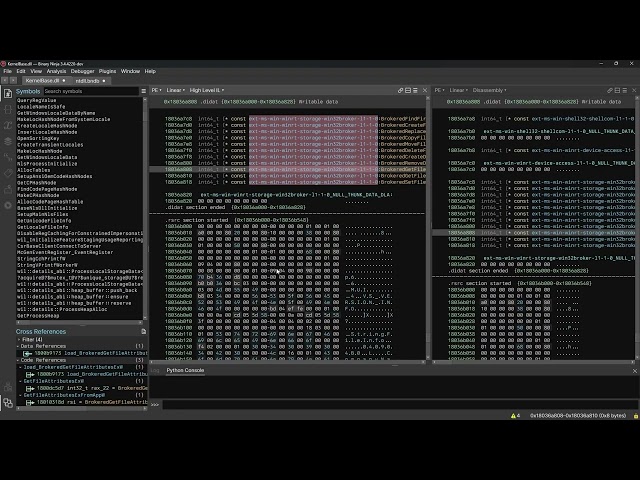
Task: Open the Tags sidebar icon
Action: tap(8, 173)
